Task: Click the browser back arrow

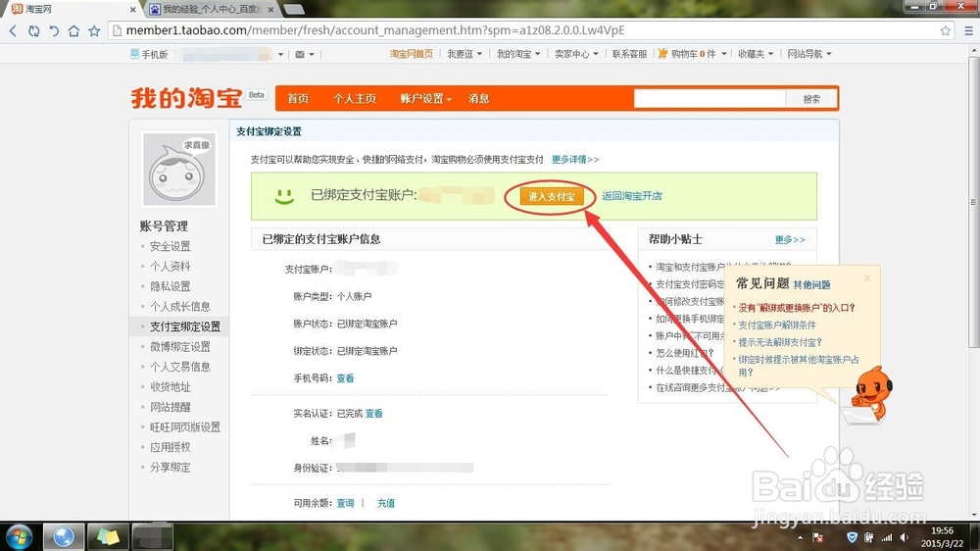Action: 13,30
